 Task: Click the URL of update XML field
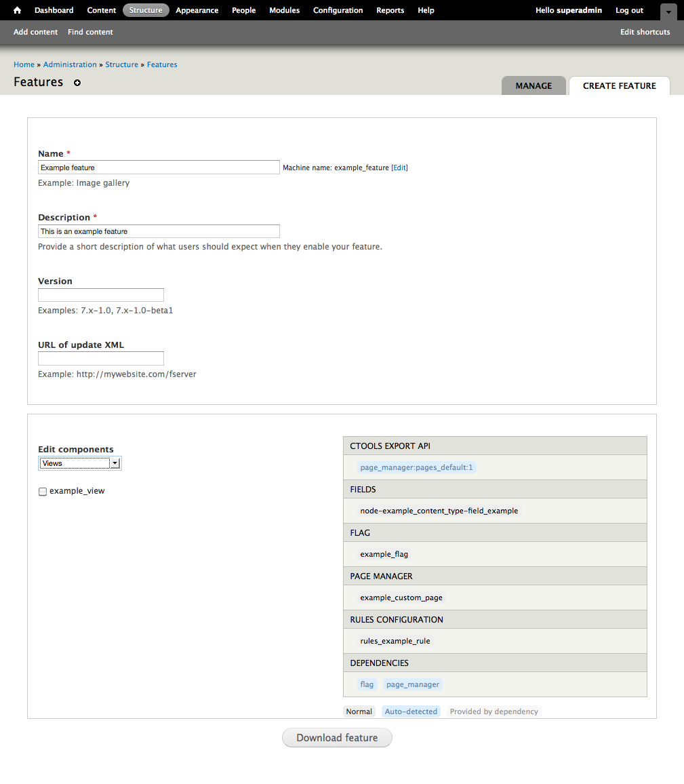click(x=101, y=359)
